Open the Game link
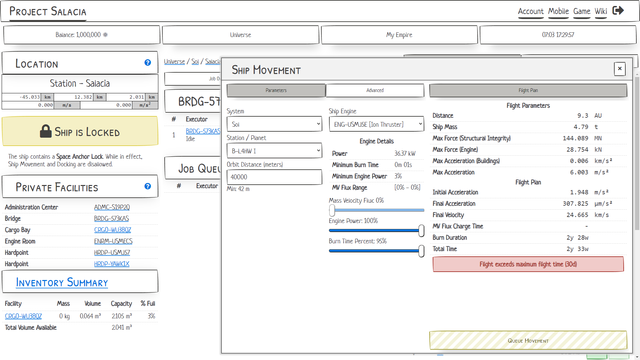Image resolution: width=640 pixels, height=360 pixels. 582,11
